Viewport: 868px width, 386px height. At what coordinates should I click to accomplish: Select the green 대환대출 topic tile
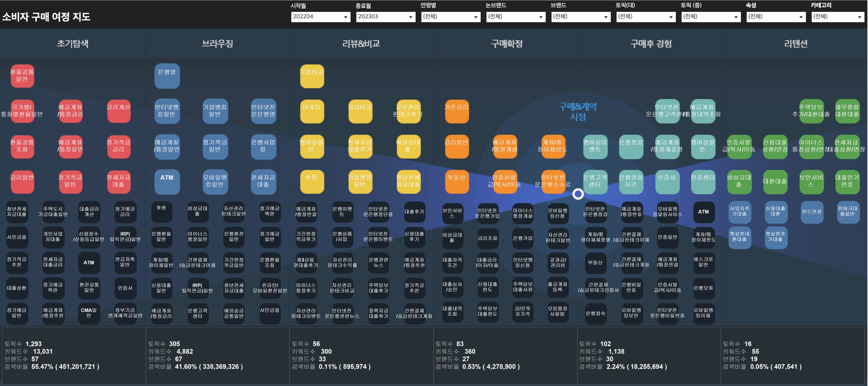coord(775,182)
